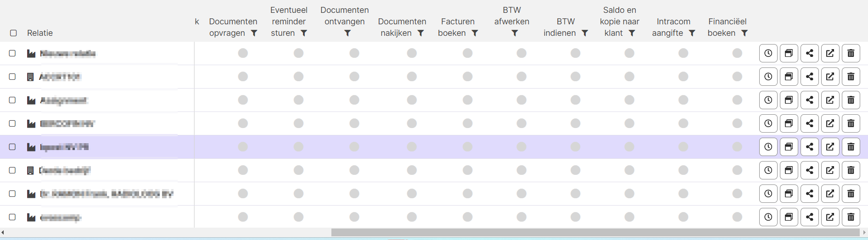
Task: Open external link icon in fourth row
Action: point(830,123)
